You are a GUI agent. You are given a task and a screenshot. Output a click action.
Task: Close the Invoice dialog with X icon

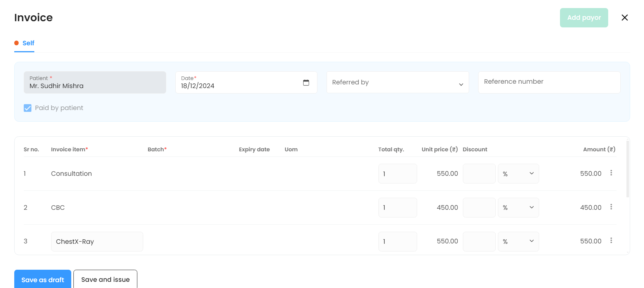625,18
